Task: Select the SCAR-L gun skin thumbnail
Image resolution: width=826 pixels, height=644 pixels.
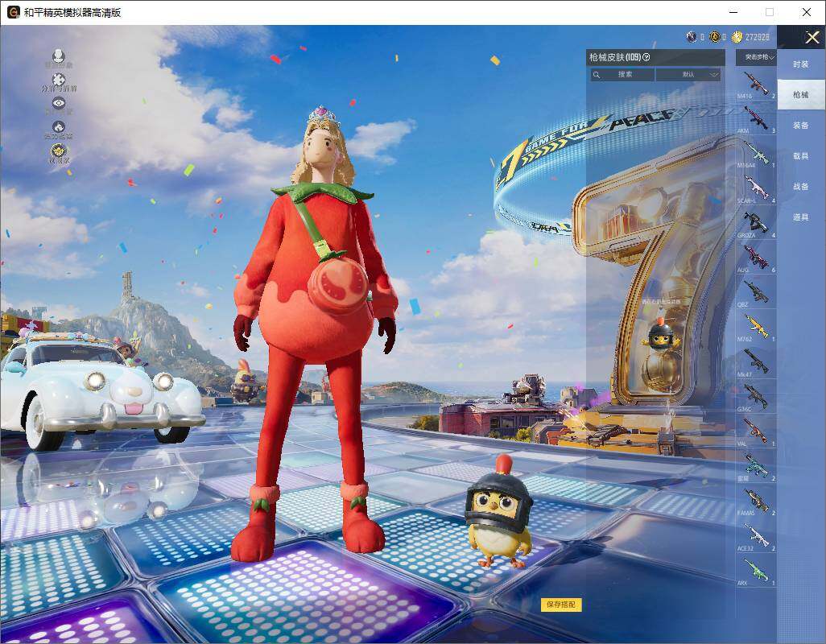Action: [756, 188]
